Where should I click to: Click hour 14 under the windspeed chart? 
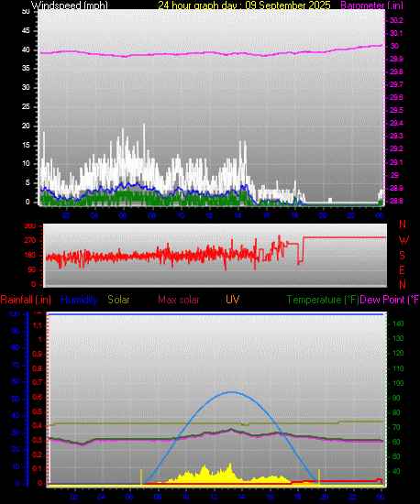click(x=238, y=215)
